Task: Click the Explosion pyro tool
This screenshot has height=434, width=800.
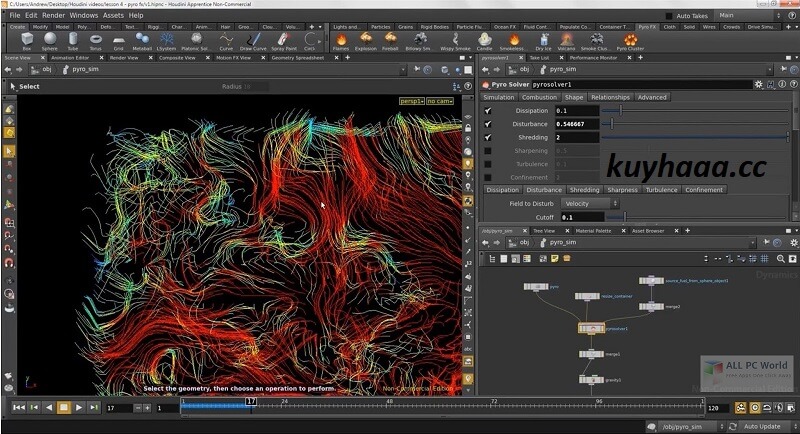Action: pos(365,41)
